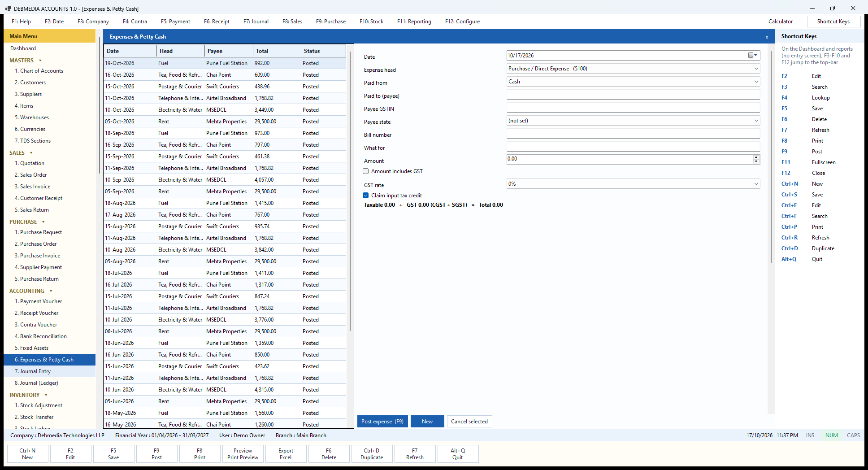Sort the list by Payee column header

tap(229, 51)
